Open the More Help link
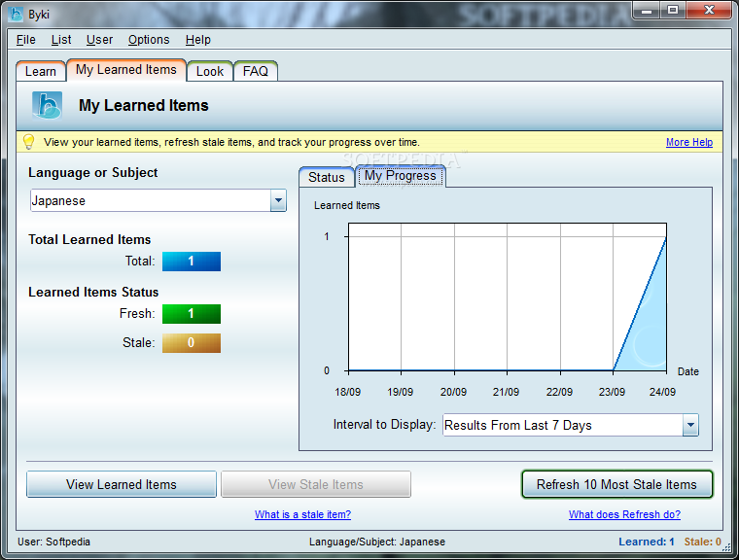 pos(689,142)
